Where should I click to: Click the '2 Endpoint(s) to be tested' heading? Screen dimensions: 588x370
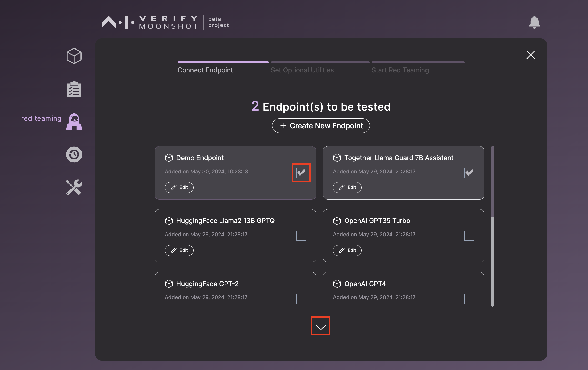click(x=321, y=106)
